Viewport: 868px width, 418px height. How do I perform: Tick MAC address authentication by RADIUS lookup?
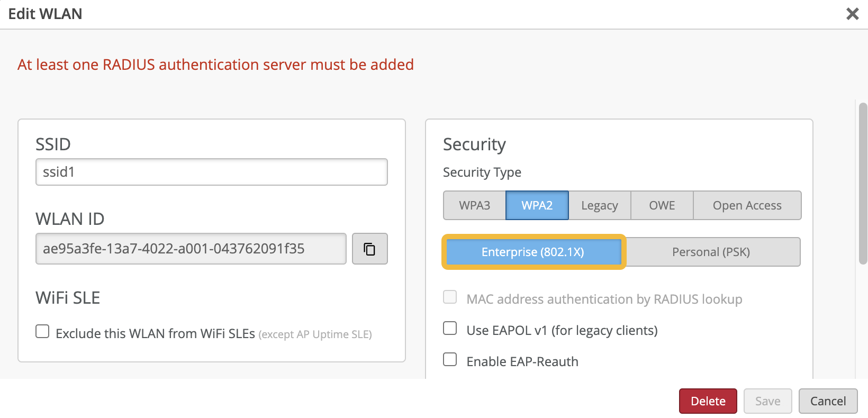pyautogui.click(x=450, y=297)
